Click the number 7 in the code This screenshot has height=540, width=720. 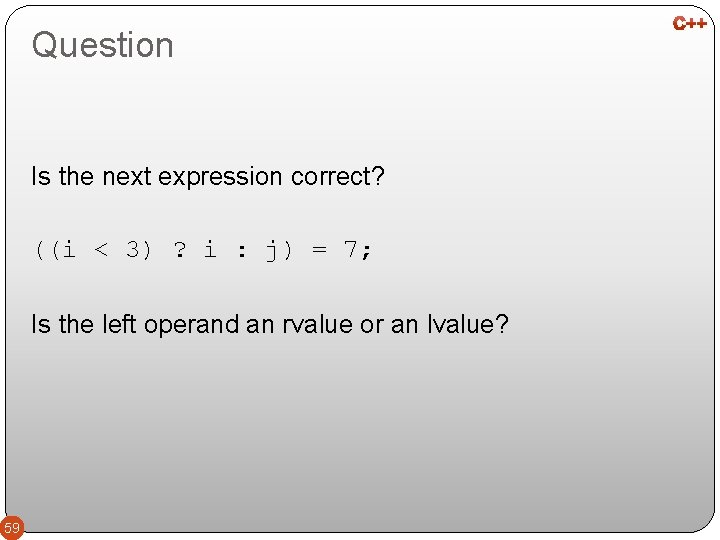click(349, 250)
